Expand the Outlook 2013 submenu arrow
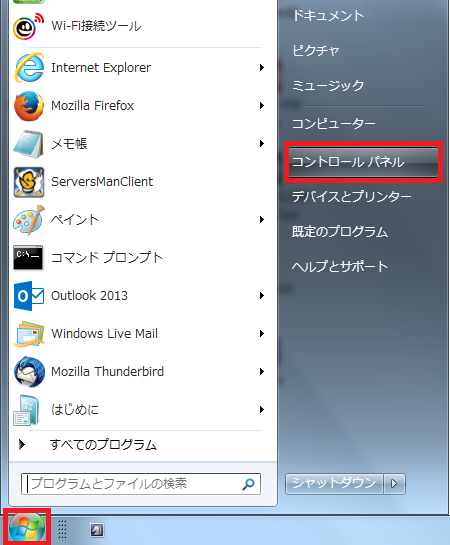The height and width of the screenshot is (545, 450). pos(262,295)
